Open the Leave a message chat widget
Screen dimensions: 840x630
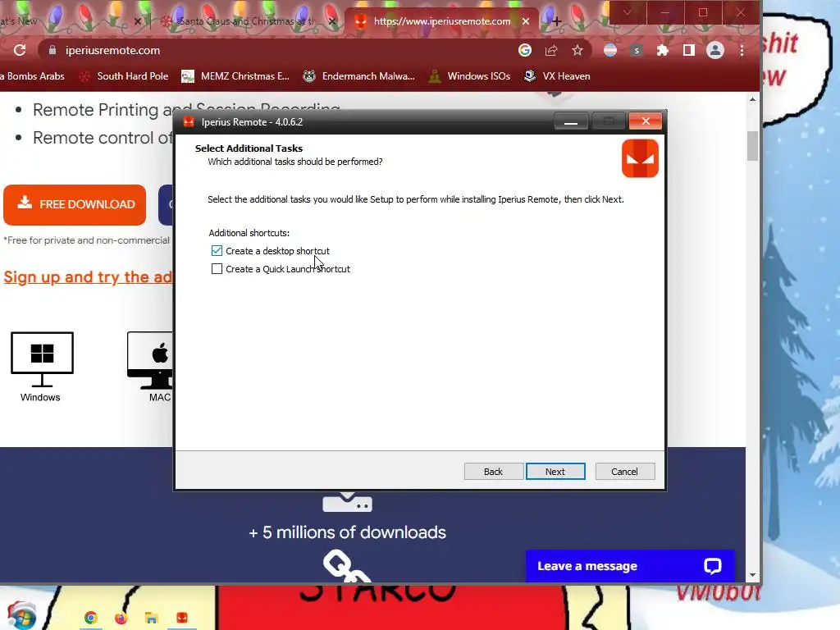630,566
